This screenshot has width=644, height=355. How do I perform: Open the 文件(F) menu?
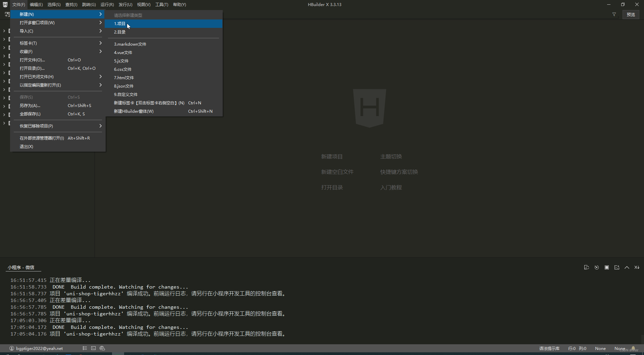(18, 4)
